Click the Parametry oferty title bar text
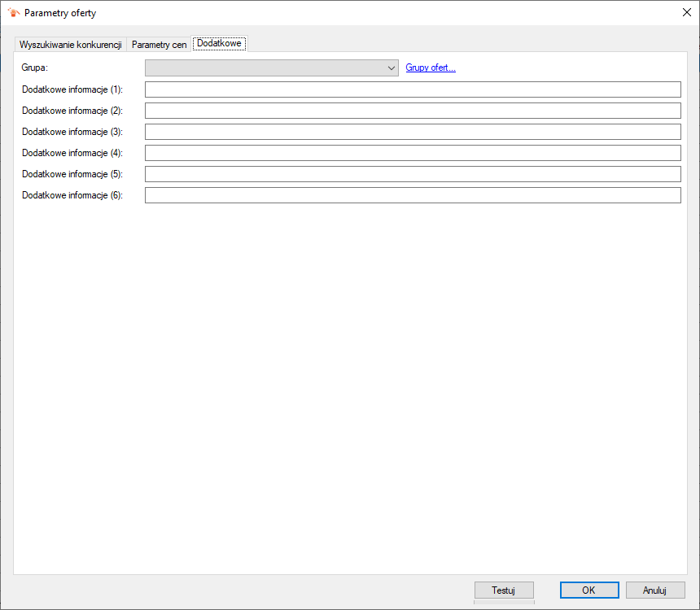 pyautogui.click(x=60, y=13)
